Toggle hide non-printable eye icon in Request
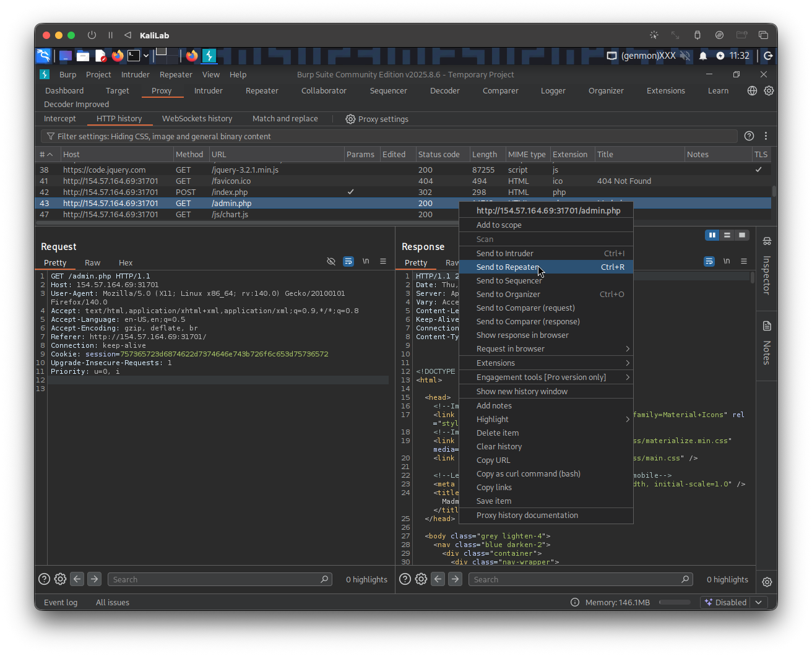This screenshot has width=812, height=656. (x=331, y=262)
